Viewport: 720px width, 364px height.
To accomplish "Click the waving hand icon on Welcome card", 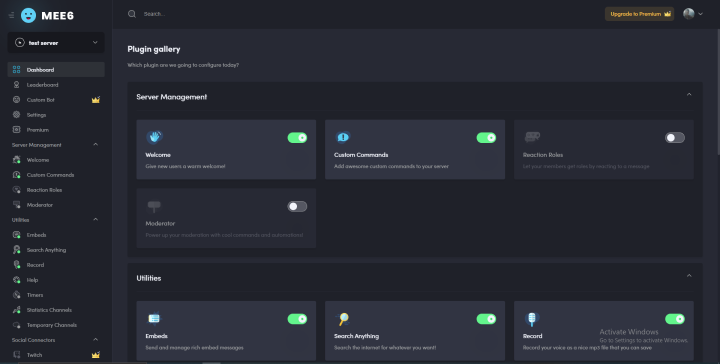I will [x=154, y=137].
